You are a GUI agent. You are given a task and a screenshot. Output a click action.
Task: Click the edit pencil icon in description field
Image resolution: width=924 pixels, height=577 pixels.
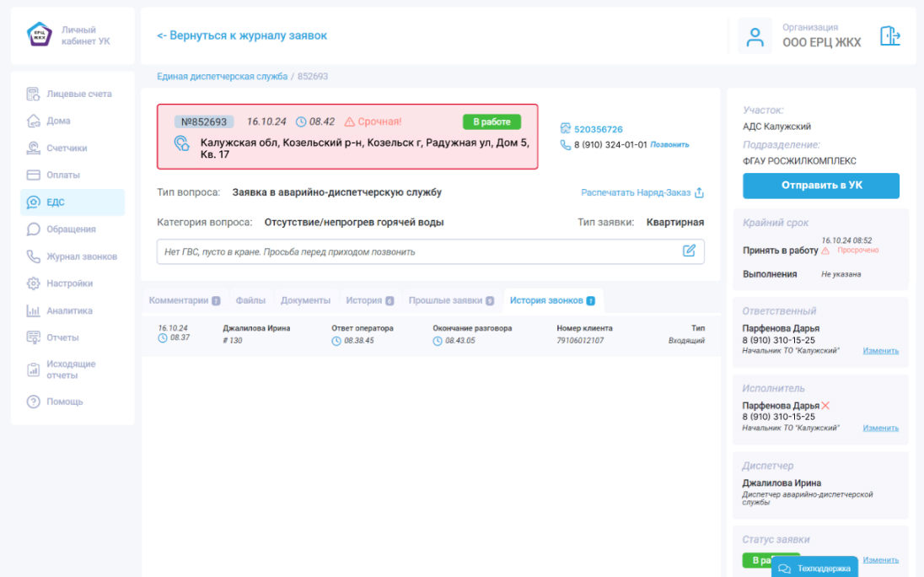click(x=689, y=251)
